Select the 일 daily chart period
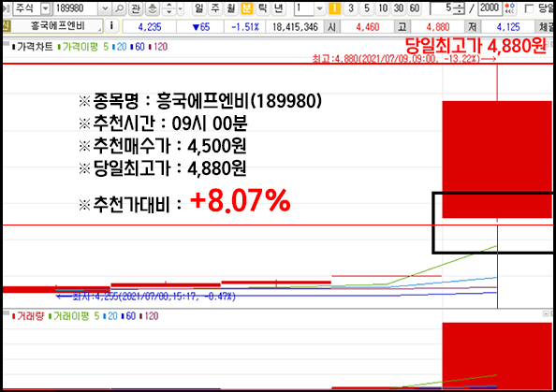Screen dimensions: 556x392 click(x=199, y=7)
